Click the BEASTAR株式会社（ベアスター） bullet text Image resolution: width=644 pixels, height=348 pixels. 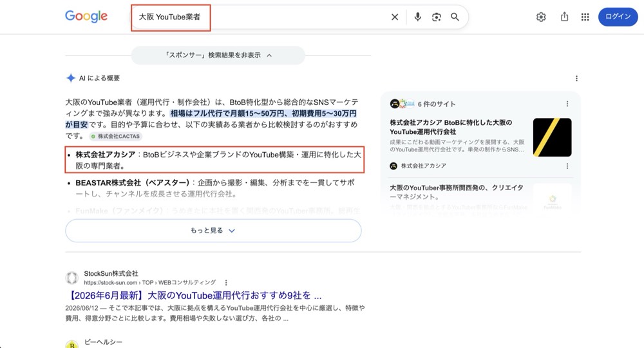point(215,188)
